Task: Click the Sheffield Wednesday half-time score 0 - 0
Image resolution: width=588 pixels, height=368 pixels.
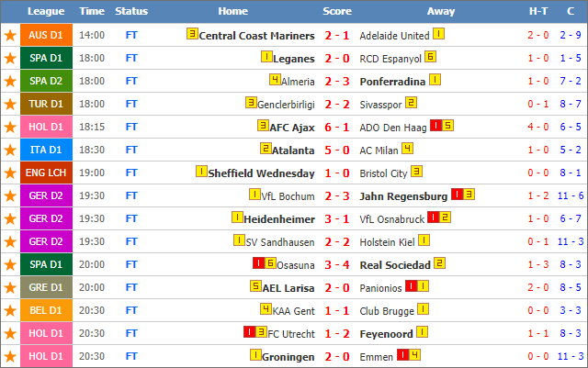Action: click(x=538, y=173)
